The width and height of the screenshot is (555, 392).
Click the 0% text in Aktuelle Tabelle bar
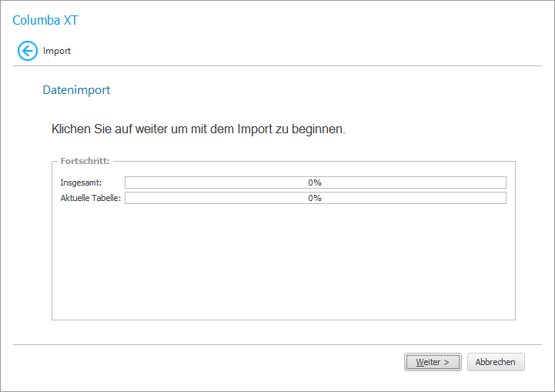point(315,198)
